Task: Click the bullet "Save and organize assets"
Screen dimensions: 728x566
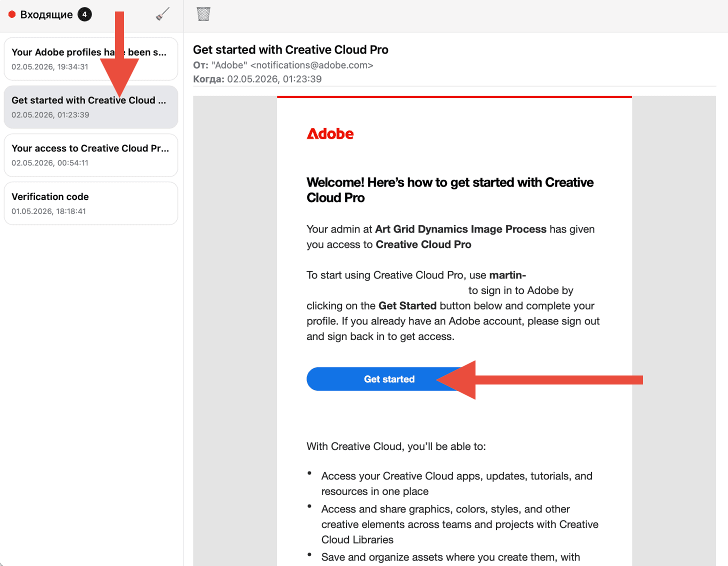Action: pyautogui.click(x=450, y=557)
